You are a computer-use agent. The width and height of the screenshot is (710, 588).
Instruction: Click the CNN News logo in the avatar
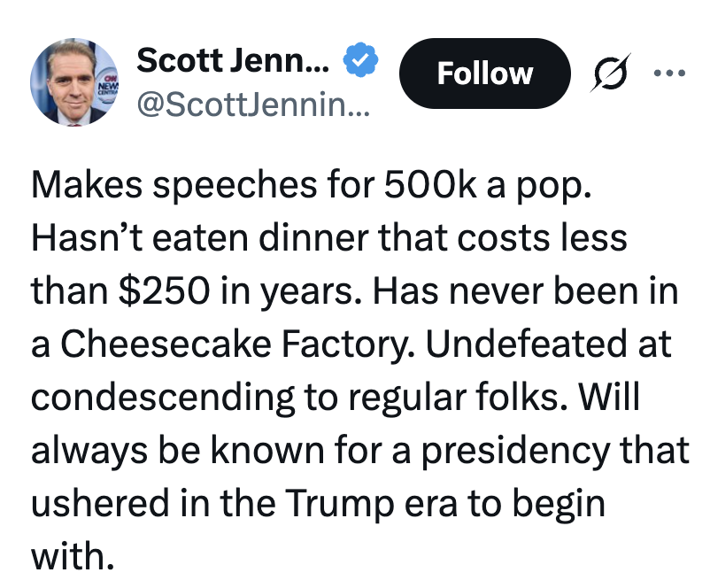(x=109, y=84)
